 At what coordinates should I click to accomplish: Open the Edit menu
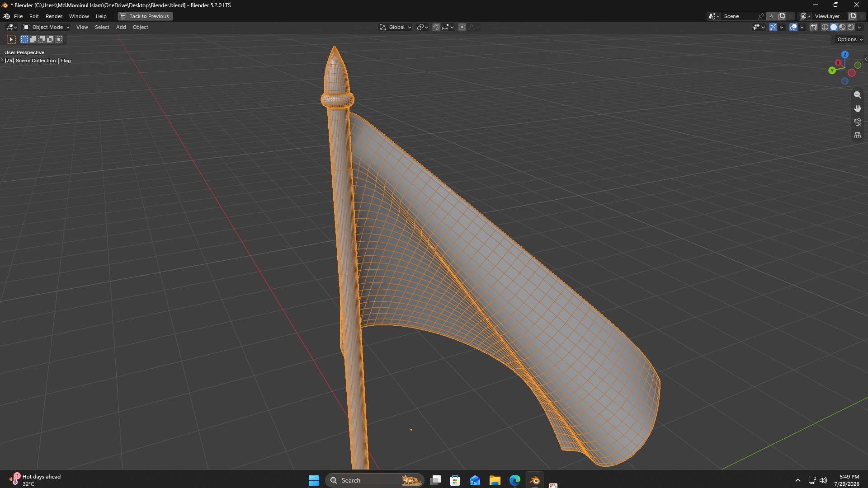(x=34, y=16)
